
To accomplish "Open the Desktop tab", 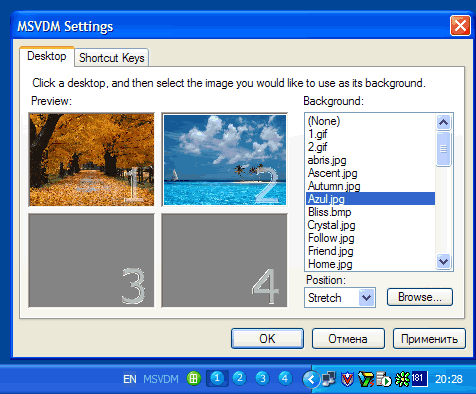I will (x=47, y=56).
